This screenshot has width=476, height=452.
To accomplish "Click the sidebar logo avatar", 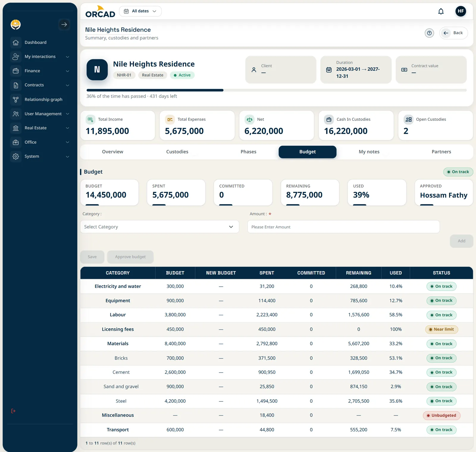I will coord(15,24).
